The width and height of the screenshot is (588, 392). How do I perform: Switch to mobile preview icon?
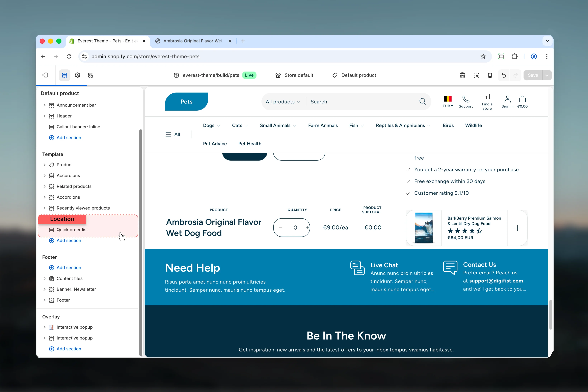490,75
